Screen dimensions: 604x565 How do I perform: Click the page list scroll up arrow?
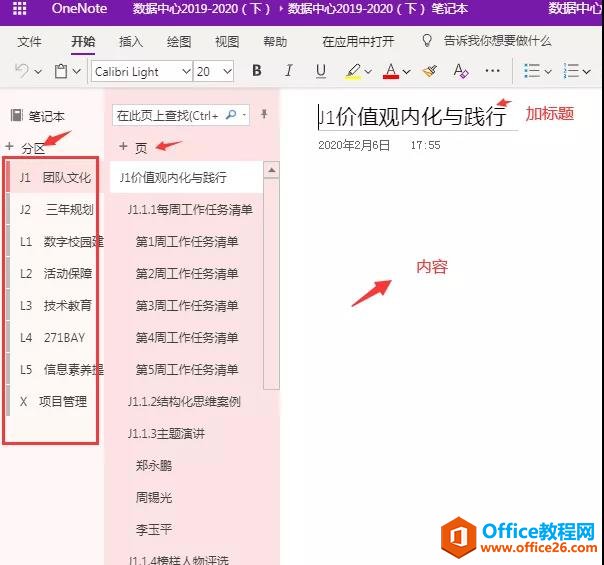click(x=272, y=170)
